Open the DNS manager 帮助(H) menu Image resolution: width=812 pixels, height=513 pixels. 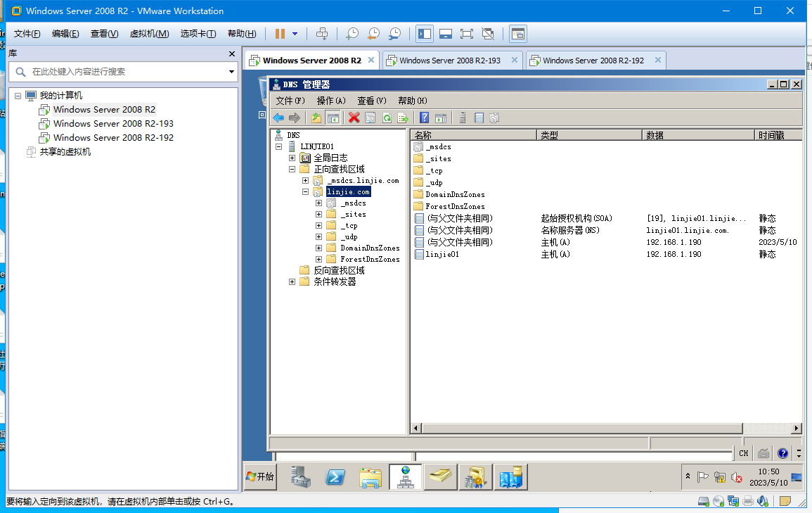click(413, 101)
